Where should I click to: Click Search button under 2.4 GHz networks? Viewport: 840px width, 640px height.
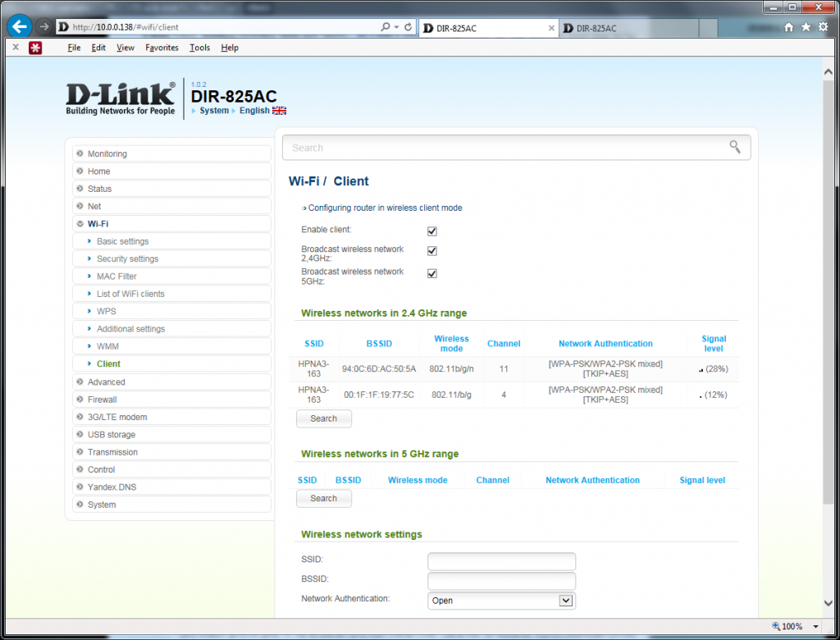[x=323, y=418]
